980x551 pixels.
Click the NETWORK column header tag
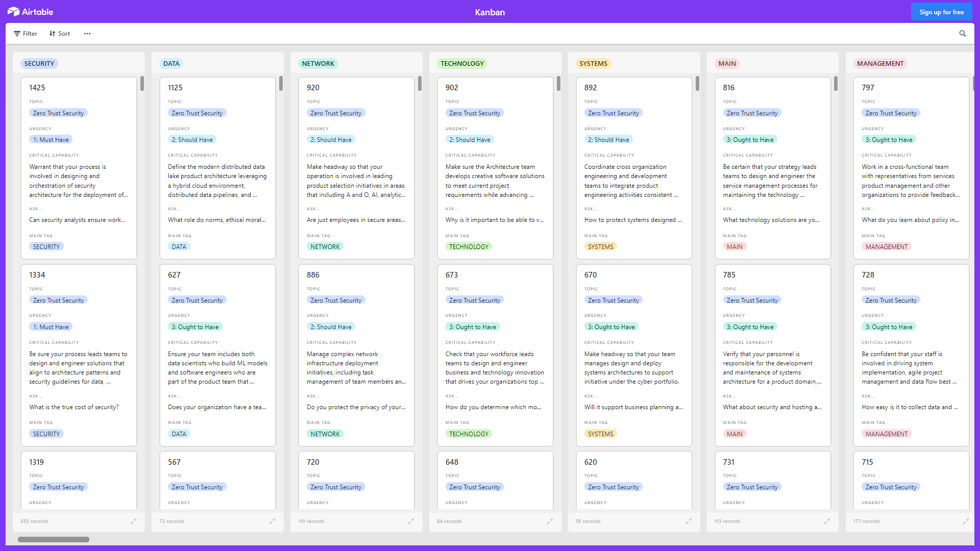click(x=318, y=64)
